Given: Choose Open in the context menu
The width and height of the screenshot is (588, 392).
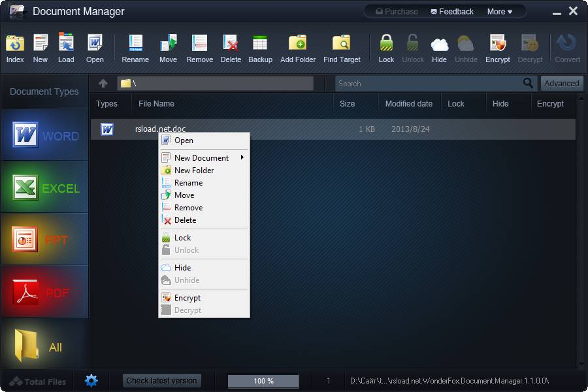Looking at the screenshot, I should [x=204, y=140].
